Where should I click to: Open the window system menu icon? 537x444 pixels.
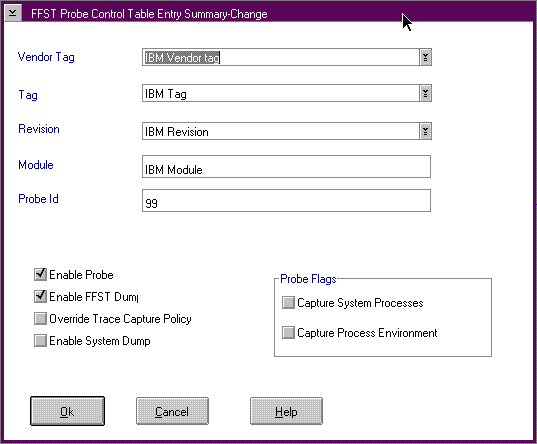[x=13, y=13]
